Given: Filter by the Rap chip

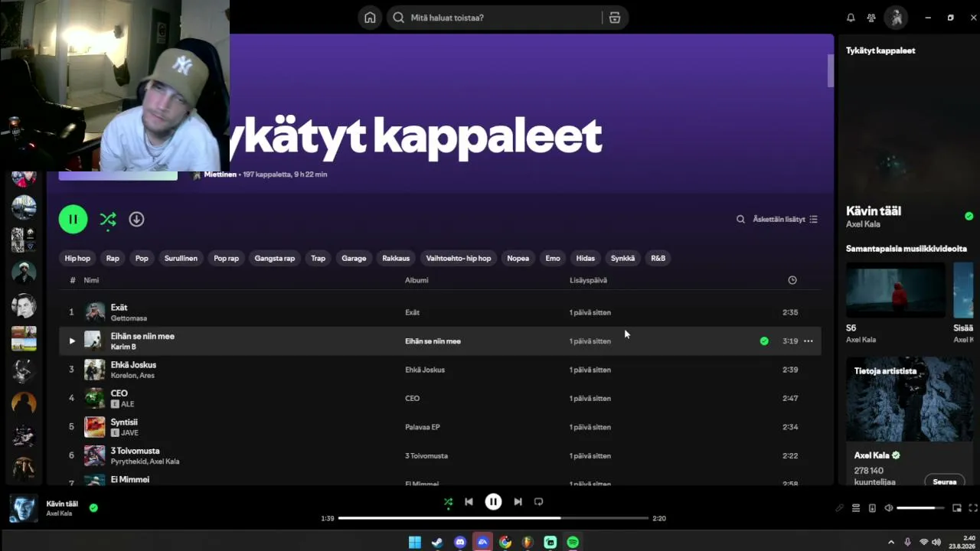Looking at the screenshot, I should click(113, 259).
